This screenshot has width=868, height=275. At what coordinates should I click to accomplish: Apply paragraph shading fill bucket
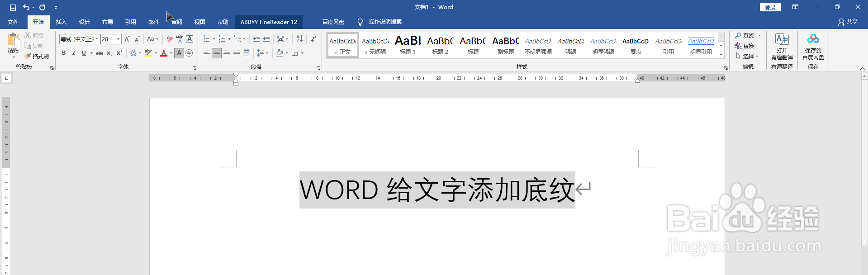coord(280,53)
